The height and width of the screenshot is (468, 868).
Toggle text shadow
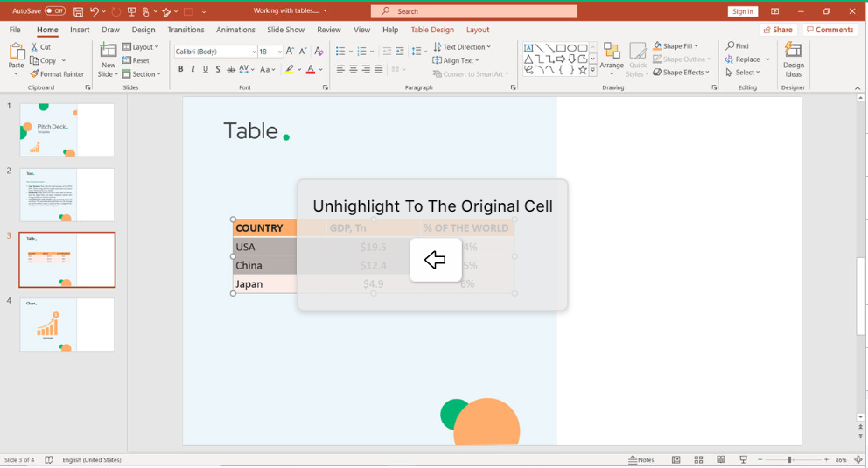click(218, 69)
